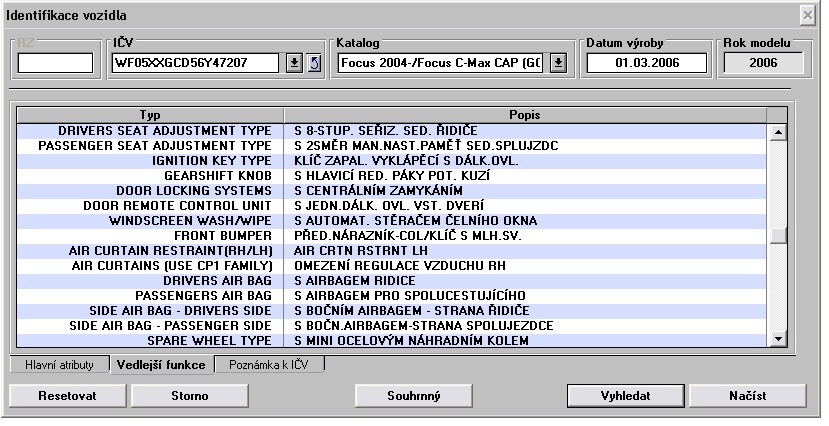Viewport: 829px width, 426px height.
Task: Select the Vedlejší funkce tab
Action: click(162, 365)
